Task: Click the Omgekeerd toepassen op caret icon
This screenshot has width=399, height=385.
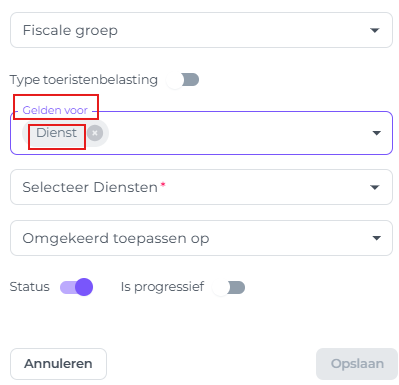Action: [x=376, y=238]
